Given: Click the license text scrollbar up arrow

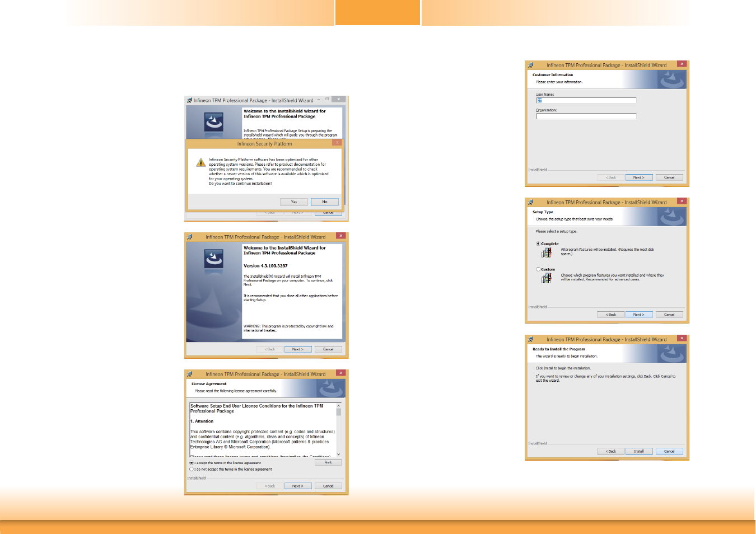Looking at the screenshot, I should pyautogui.click(x=338, y=405).
